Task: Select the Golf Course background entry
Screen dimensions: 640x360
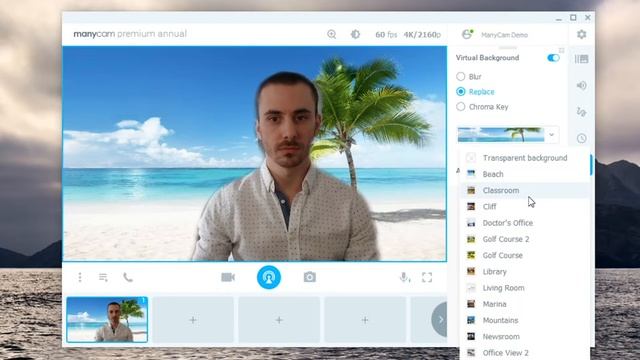Action: click(x=524, y=256)
